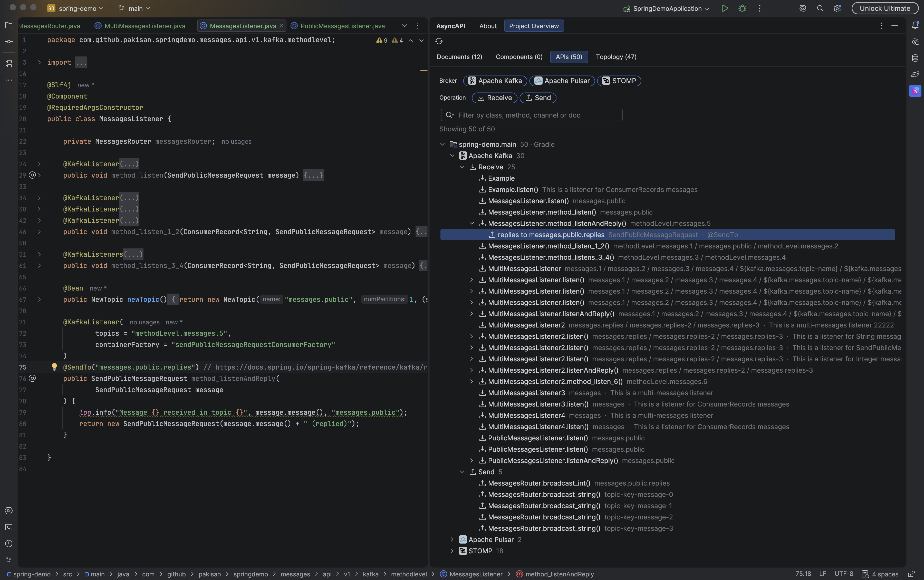Viewport: 924px width, 580px height.
Task: Click the UTF-8 encoding in status bar
Action: pos(844,574)
